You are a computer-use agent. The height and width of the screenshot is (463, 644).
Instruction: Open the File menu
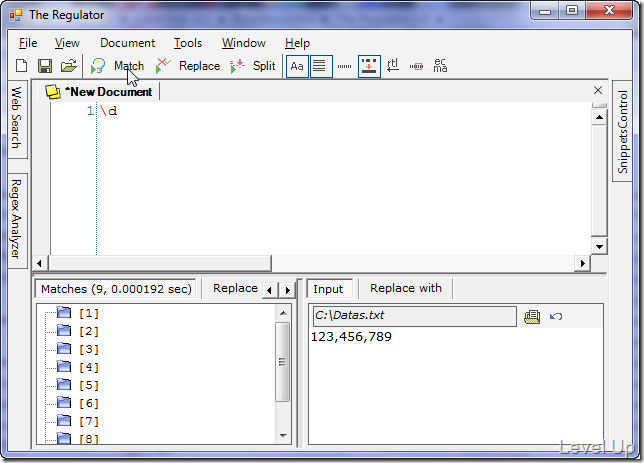click(x=28, y=43)
